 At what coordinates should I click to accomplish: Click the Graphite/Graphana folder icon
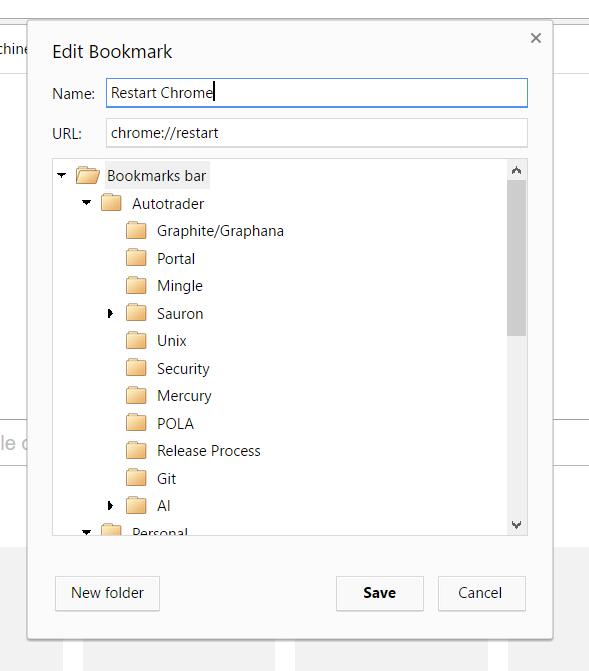[137, 230]
